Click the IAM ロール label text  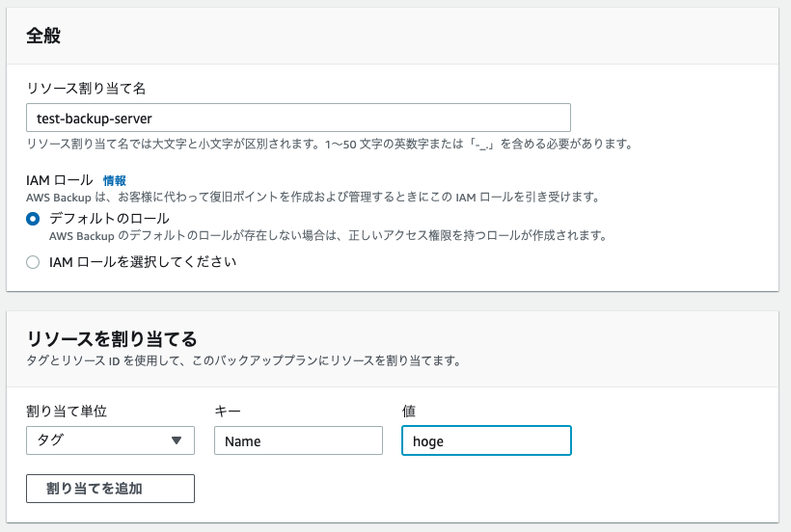[x=60, y=180]
